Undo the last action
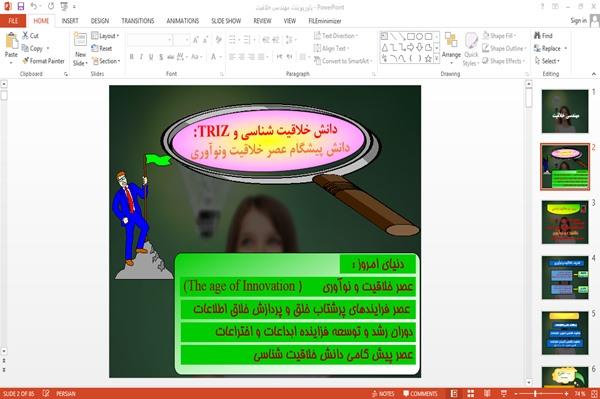Screen dimensions: 600x399 pos(34,6)
